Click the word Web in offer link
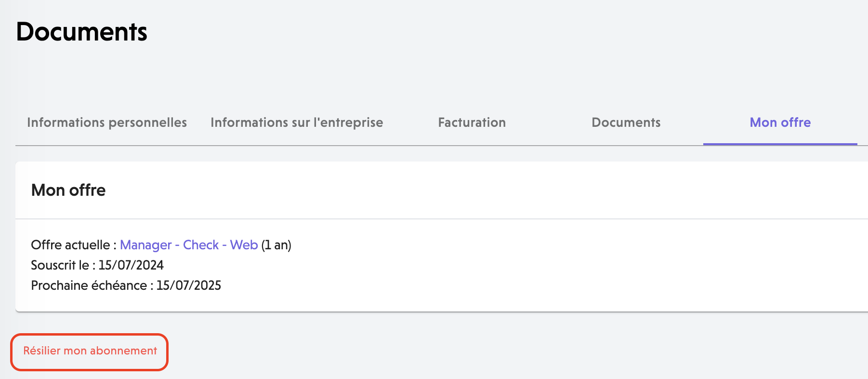The height and width of the screenshot is (379, 868). [x=244, y=245]
